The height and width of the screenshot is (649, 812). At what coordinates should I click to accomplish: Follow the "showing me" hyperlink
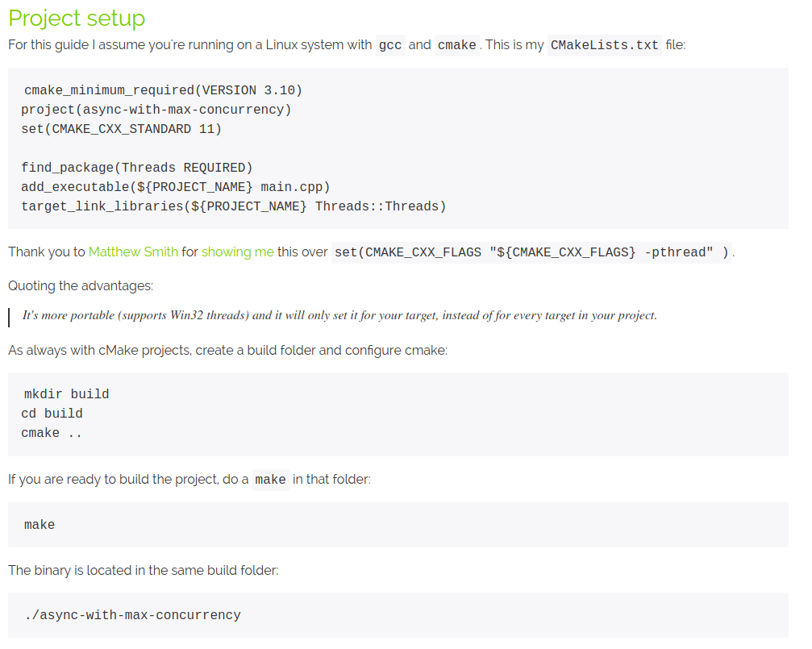[237, 252]
